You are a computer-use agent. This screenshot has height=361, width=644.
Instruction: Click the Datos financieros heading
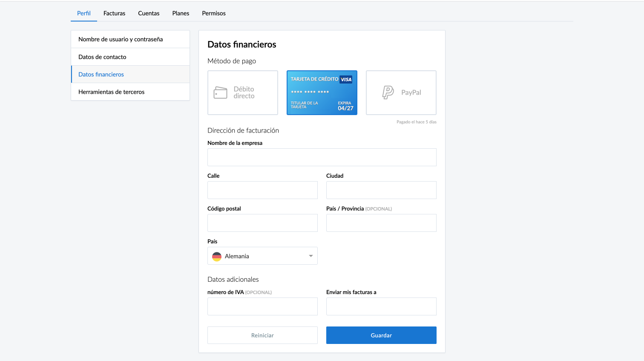pos(242,44)
